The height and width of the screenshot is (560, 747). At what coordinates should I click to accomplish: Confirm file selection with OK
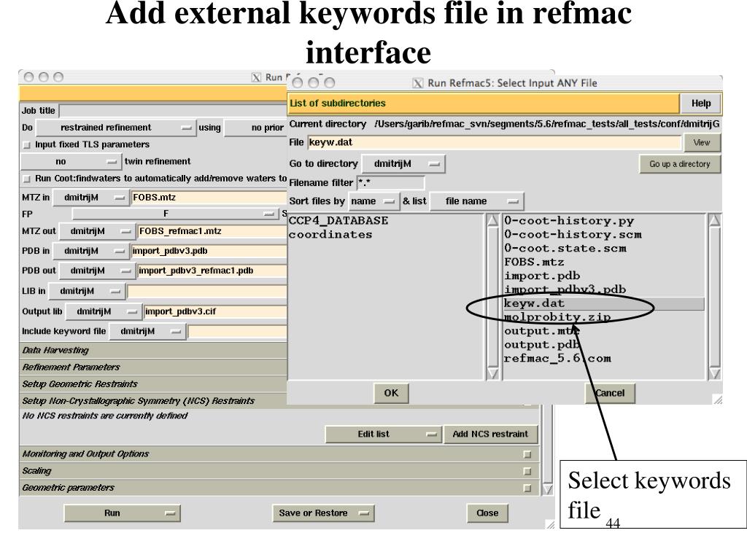[x=391, y=393]
